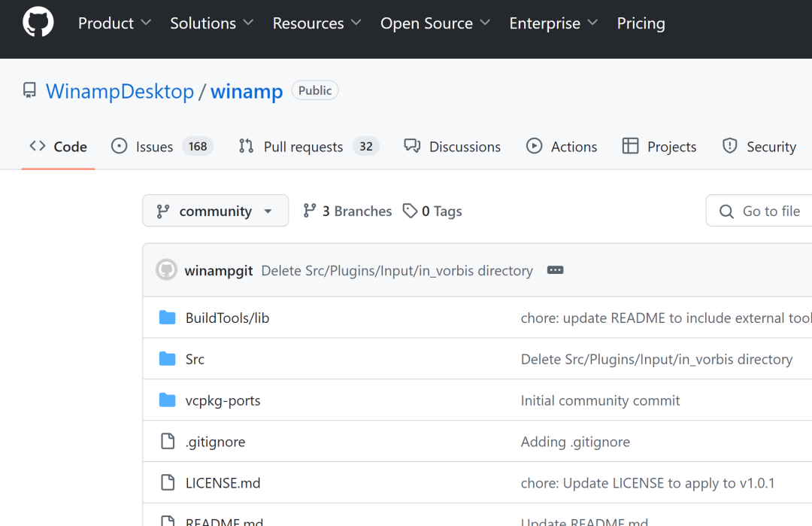Open the LICENSE.md file
The height and width of the screenshot is (526, 812).
coord(223,483)
